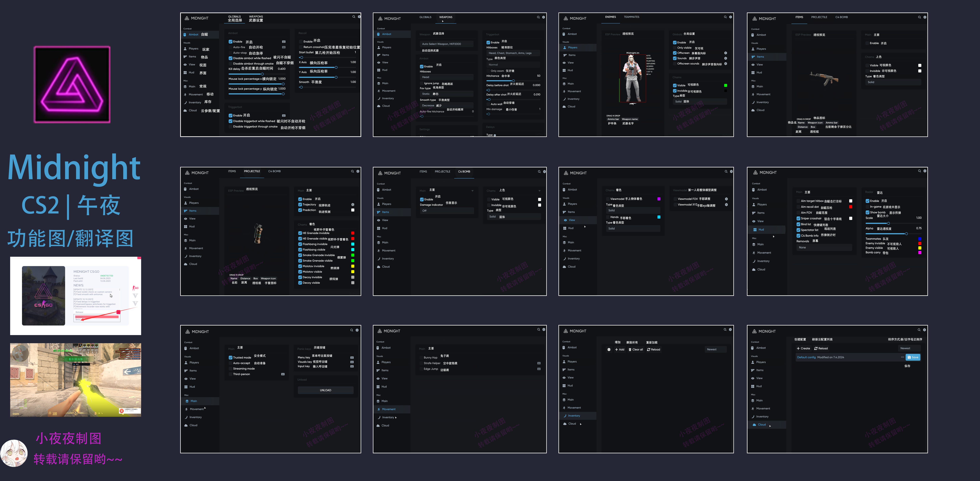Open the magenta Bomb carry color swatch
The width and height of the screenshot is (980, 481).
pos(919,252)
